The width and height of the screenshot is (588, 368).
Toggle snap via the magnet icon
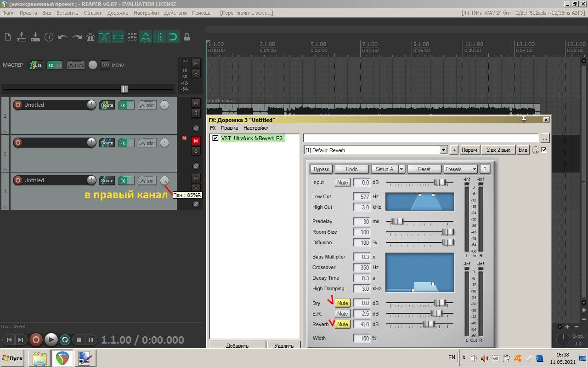tap(173, 37)
